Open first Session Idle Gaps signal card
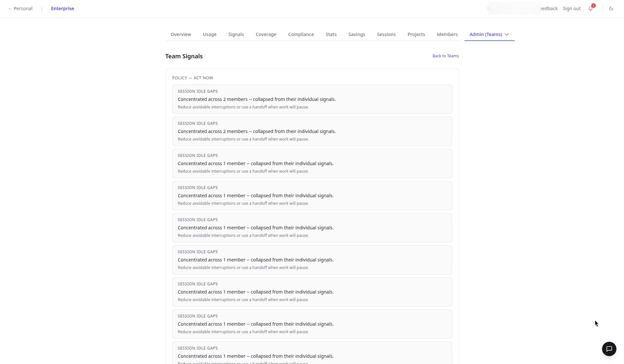Viewport: 624px width, 364px height. 312,99
